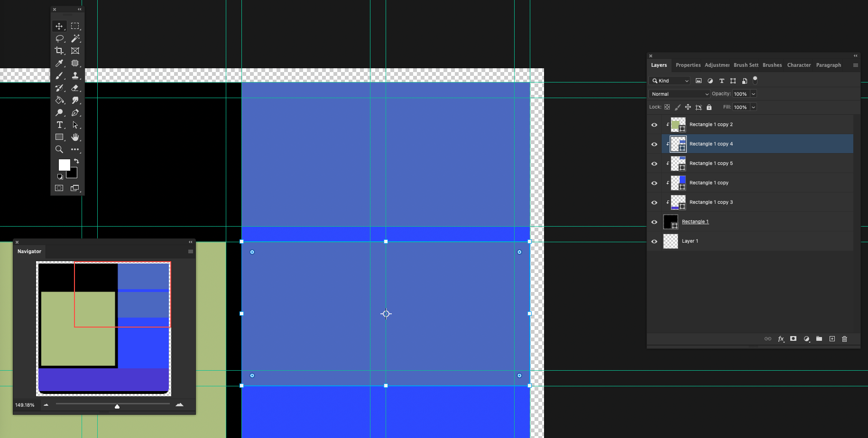Add a layer style with fx

(x=781, y=338)
